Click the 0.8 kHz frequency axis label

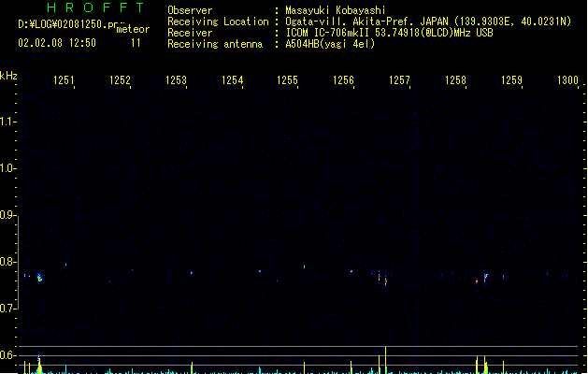(7, 262)
